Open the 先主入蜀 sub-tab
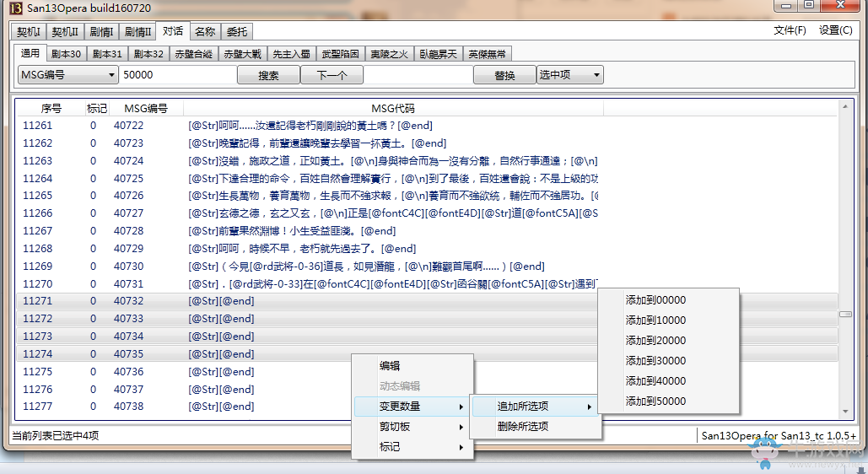This screenshot has width=868, height=474. coord(291,54)
